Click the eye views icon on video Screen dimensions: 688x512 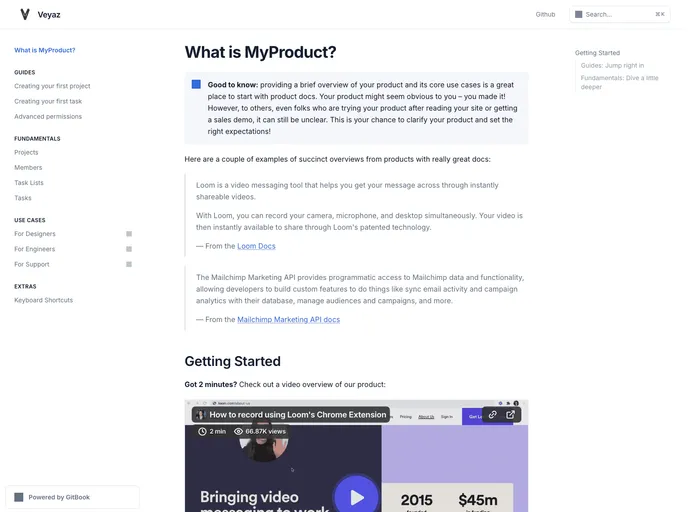click(x=238, y=431)
